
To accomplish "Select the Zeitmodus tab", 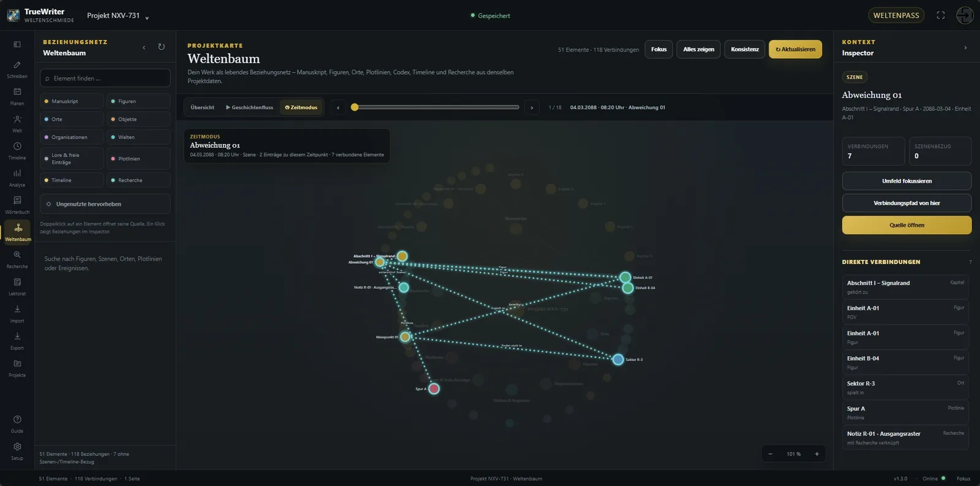I will coord(301,107).
